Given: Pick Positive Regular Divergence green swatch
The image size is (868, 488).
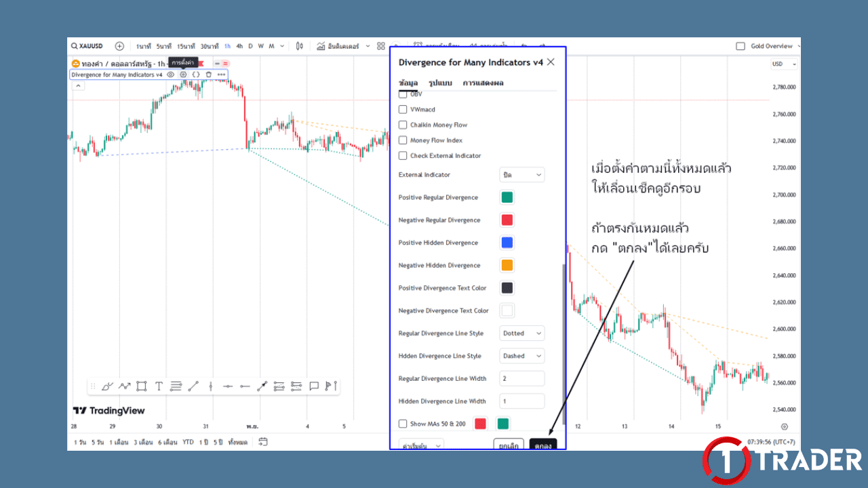Looking at the screenshot, I should 507,197.
